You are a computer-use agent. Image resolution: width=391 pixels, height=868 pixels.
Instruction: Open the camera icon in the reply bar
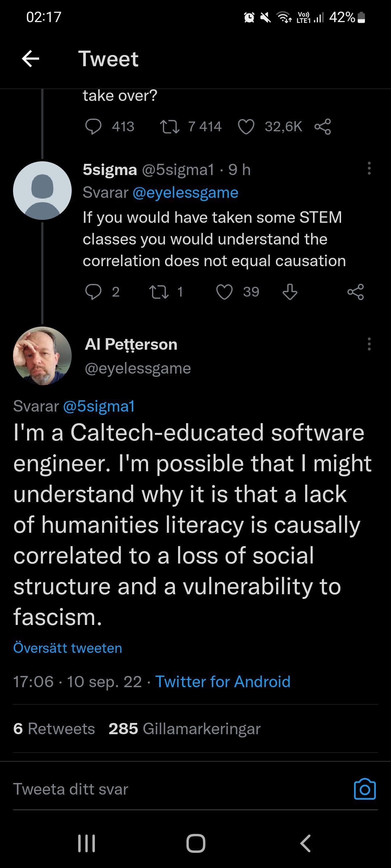pos(365,789)
